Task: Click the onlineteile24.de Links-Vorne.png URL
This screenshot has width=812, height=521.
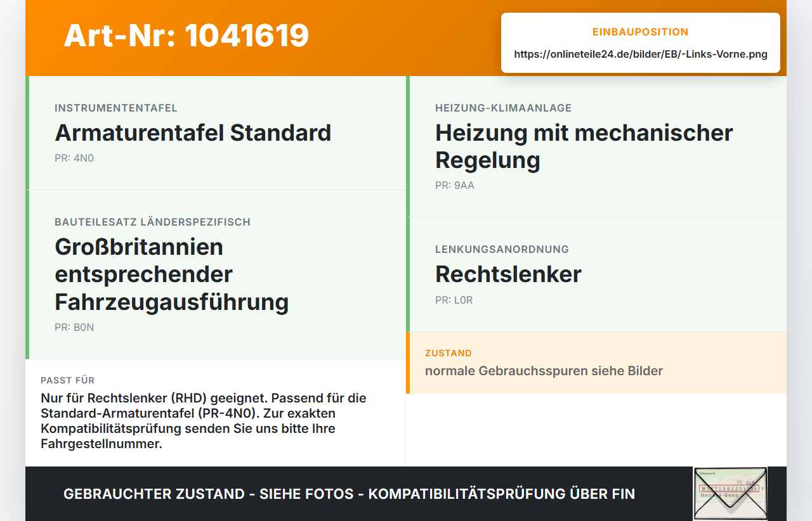Action: pos(641,55)
